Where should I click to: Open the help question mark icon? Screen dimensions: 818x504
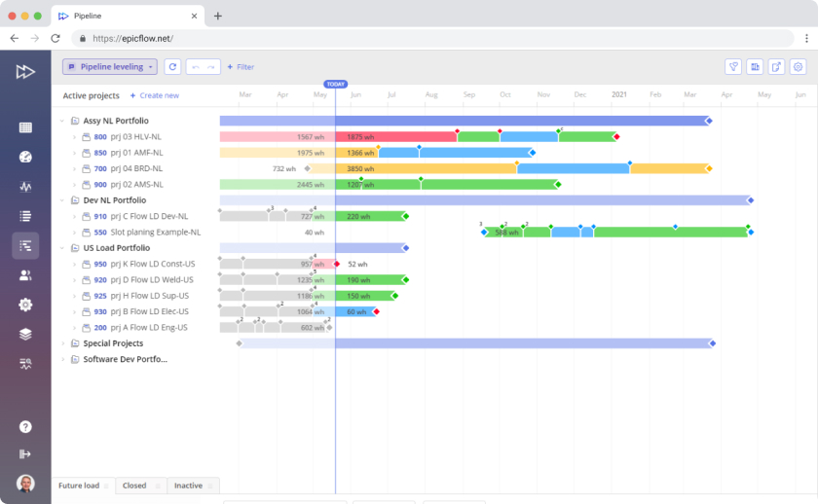click(25, 427)
